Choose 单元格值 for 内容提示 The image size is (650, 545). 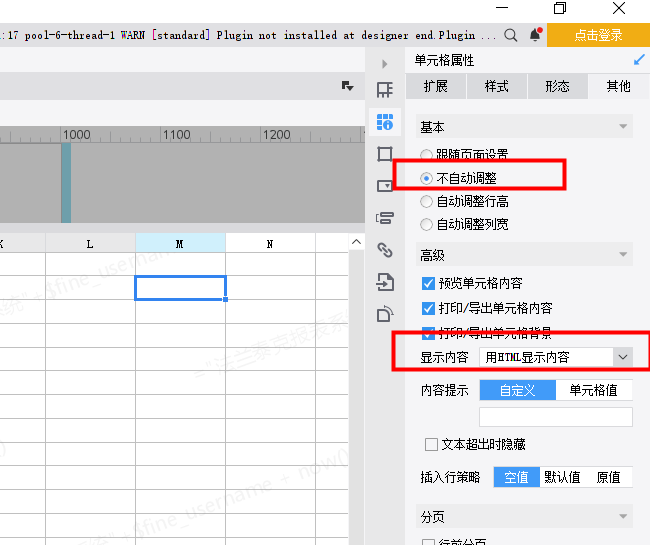(x=594, y=390)
